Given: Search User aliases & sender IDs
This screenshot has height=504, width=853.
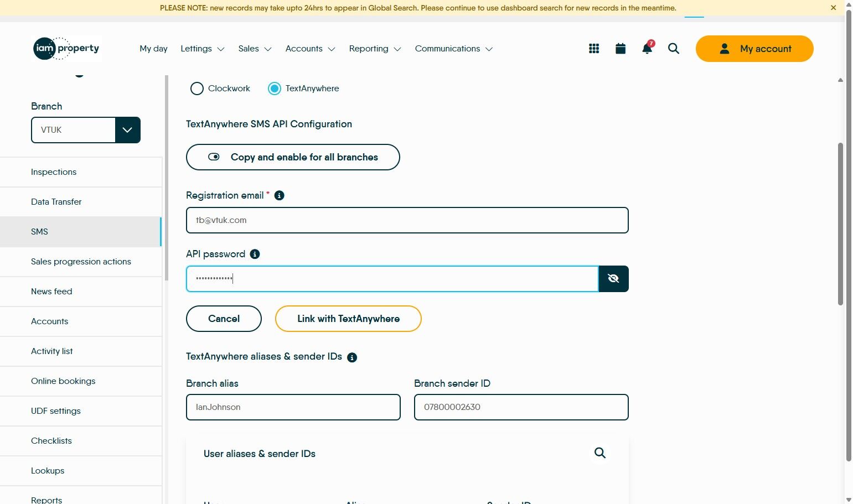Looking at the screenshot, I should (600, 453).
